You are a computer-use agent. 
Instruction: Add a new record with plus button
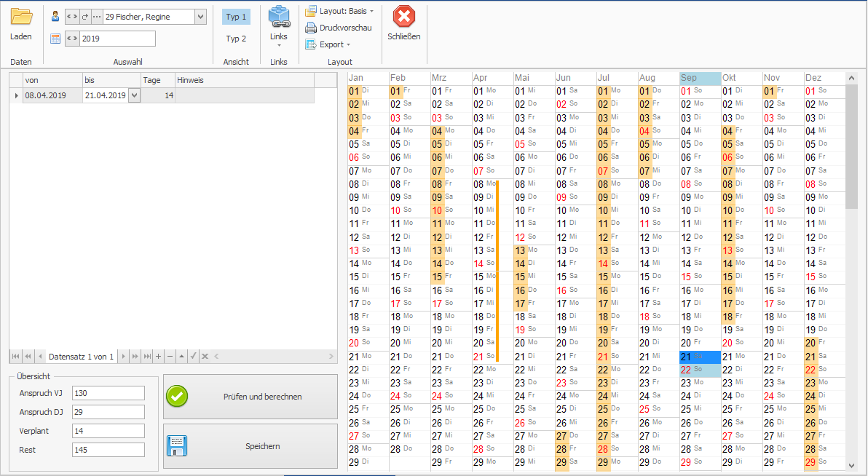click(159, 357)
